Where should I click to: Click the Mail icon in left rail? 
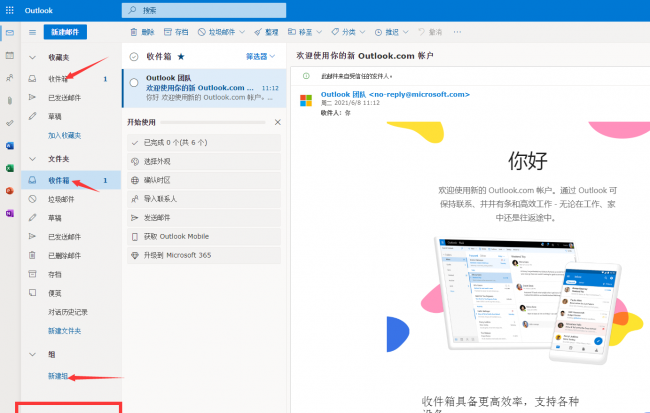pyautogui.click(x=10, y=32)
